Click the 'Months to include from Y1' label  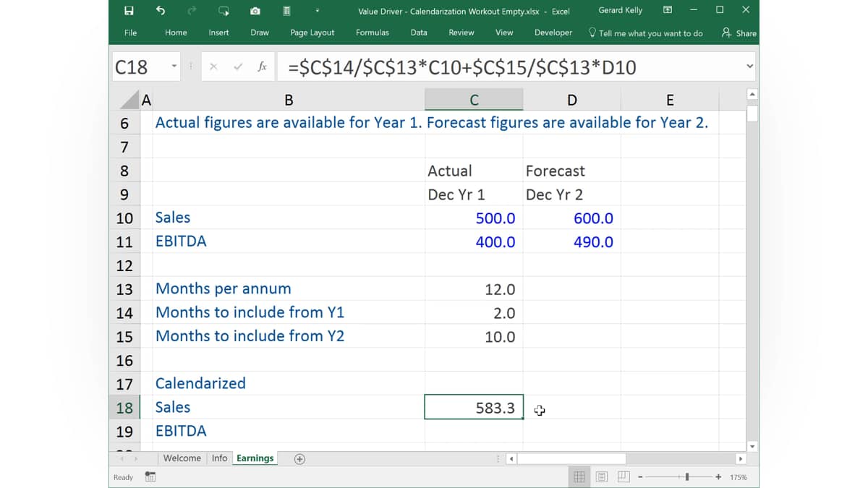pos(250,312)
